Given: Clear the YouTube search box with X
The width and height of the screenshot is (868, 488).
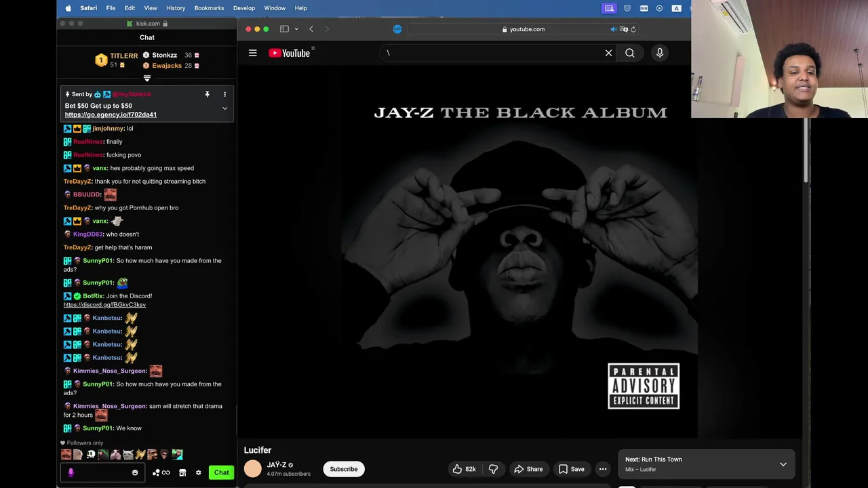Looking at the screenshot, I should point(608,53).
